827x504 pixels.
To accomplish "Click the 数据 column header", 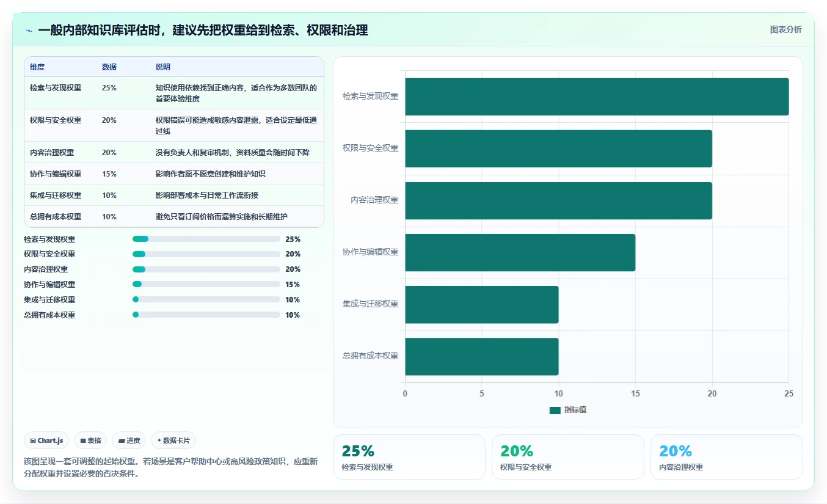I will (x=109, y=67).
